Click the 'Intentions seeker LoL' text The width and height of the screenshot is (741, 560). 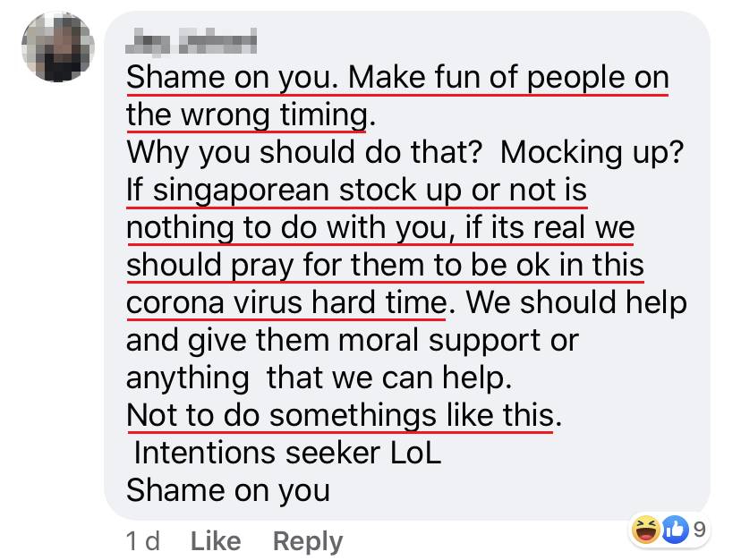(287, 454)
